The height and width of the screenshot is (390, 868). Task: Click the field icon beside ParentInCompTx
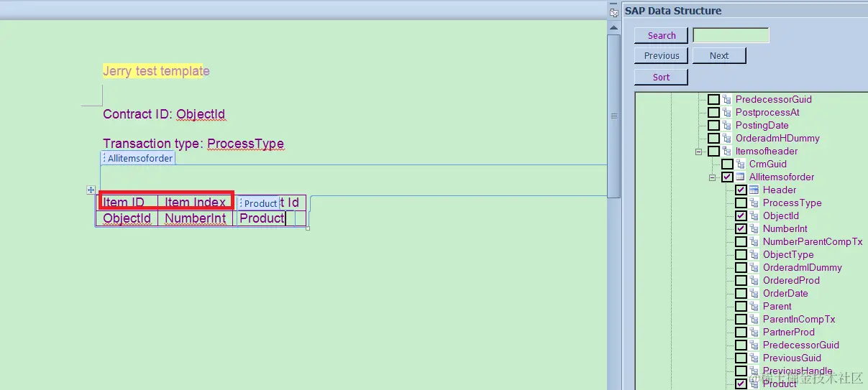click(754, 319)
